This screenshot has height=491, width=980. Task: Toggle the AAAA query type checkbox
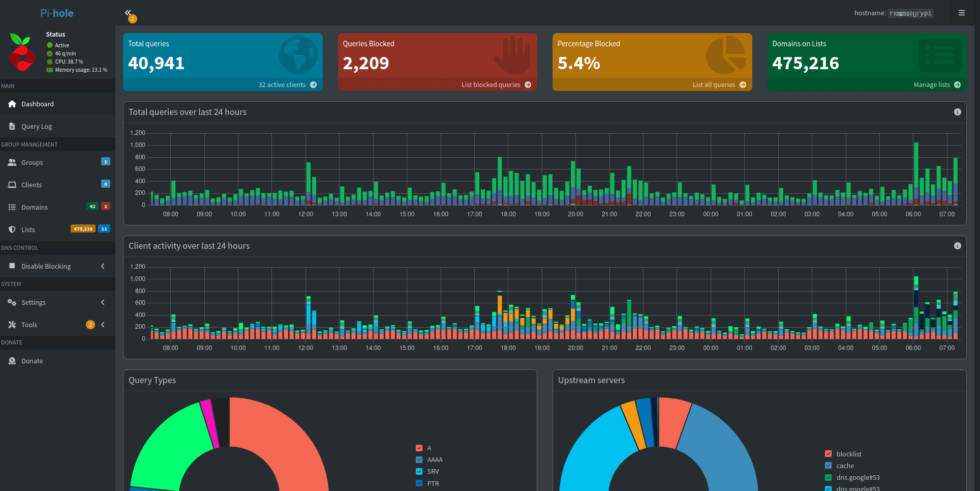pyautogui.click(x=419, y=460)
